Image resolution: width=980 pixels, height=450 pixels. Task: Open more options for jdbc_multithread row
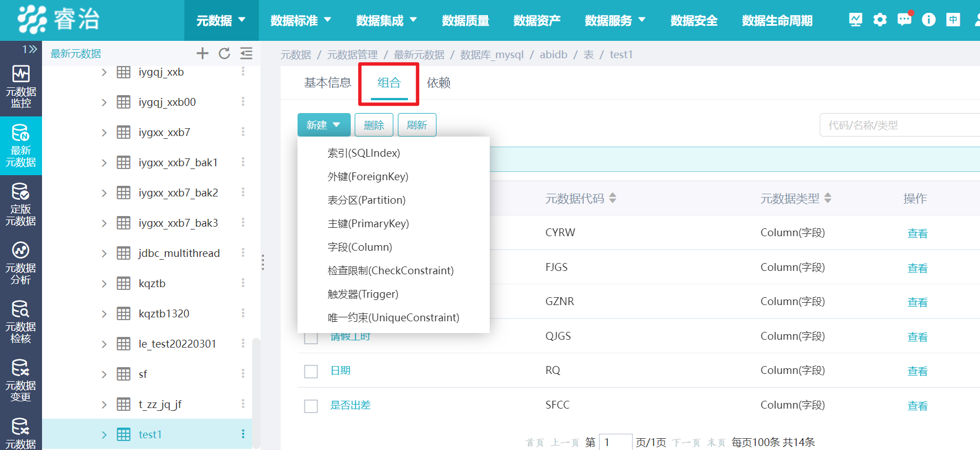tap(243, 253)
